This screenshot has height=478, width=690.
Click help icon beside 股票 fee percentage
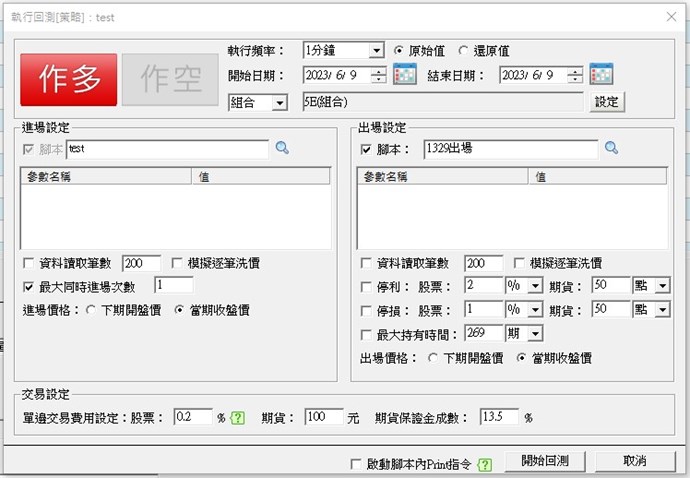pos(236,417)
